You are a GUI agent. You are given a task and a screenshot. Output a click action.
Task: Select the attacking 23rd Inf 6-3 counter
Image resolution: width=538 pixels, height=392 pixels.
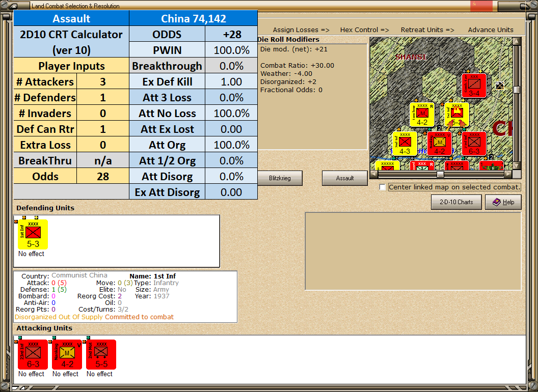click(x=33, y=354)
